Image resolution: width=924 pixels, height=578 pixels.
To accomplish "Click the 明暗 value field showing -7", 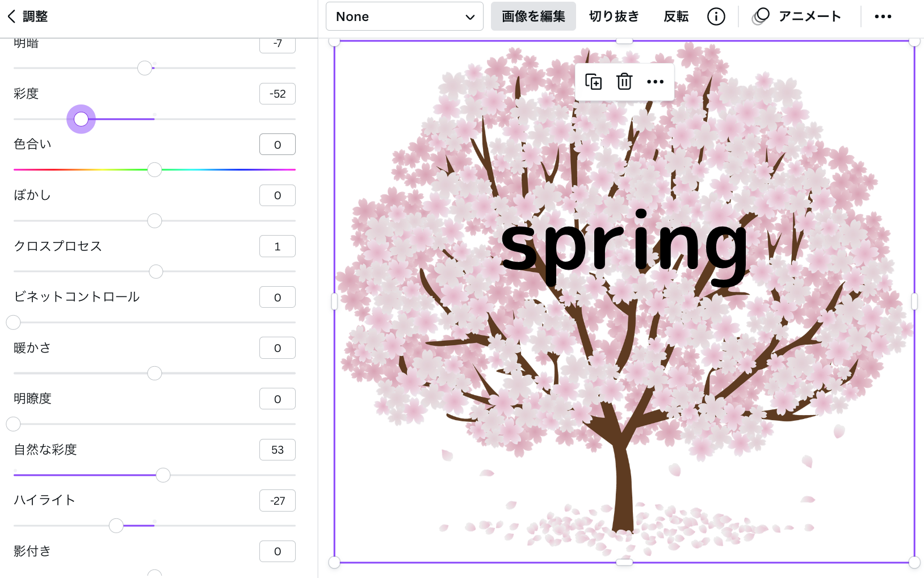I will (278, 44).
